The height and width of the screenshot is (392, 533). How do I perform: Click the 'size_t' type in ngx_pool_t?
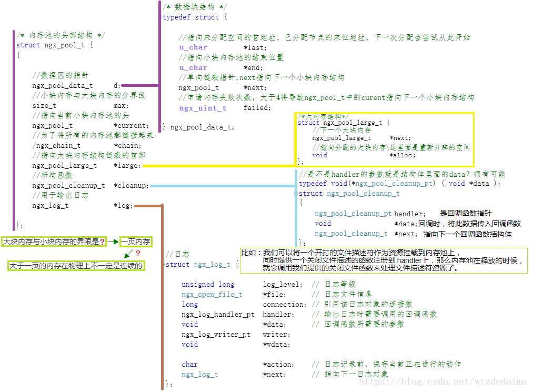click(45, 105)
